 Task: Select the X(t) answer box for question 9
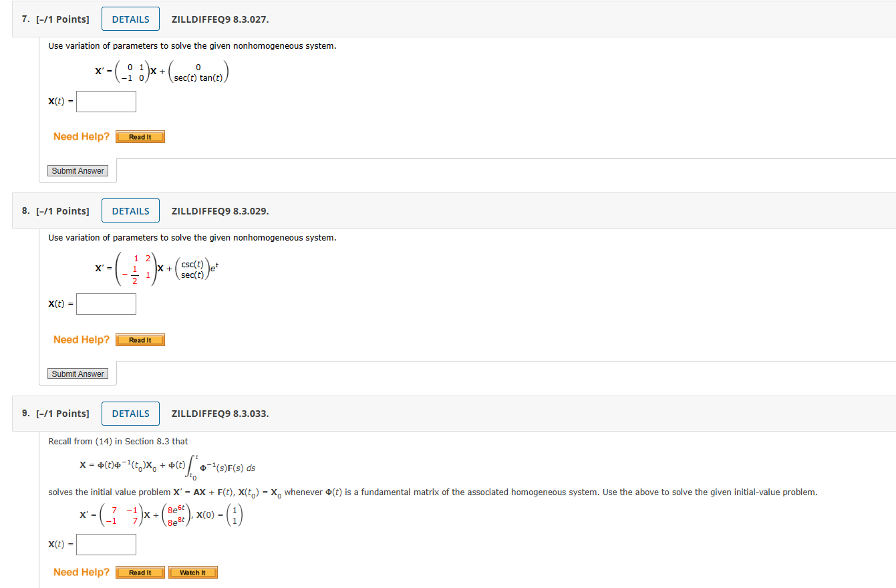coord(106,544)
